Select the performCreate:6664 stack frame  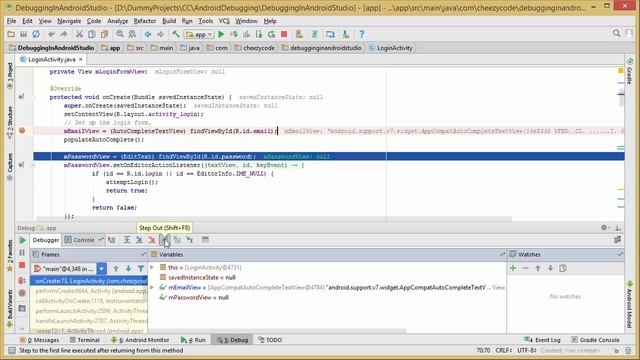point(89,291)
